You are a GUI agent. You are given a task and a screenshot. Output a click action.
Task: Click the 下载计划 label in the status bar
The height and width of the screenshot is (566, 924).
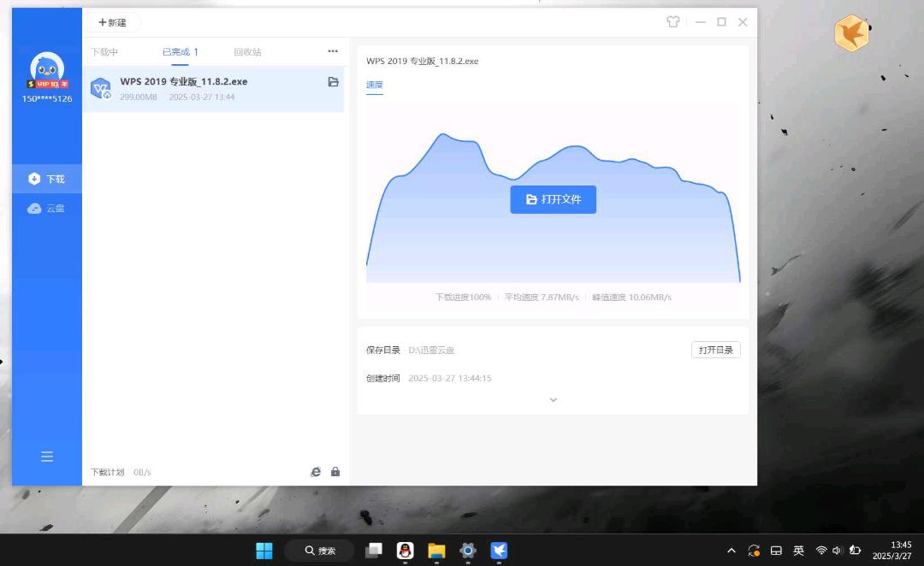click(x=108, y=472)
